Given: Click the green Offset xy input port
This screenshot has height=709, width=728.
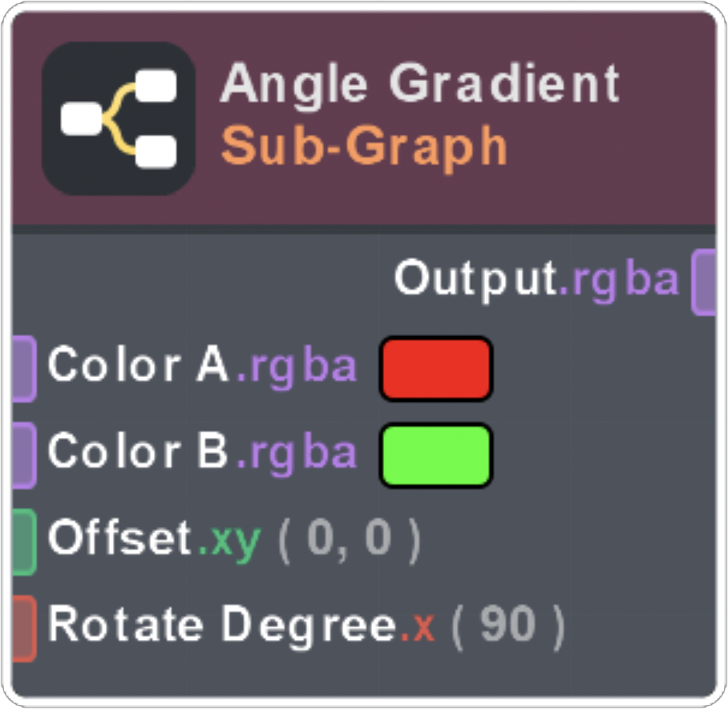Looking at the screenshot, I should tap(23, 541).
